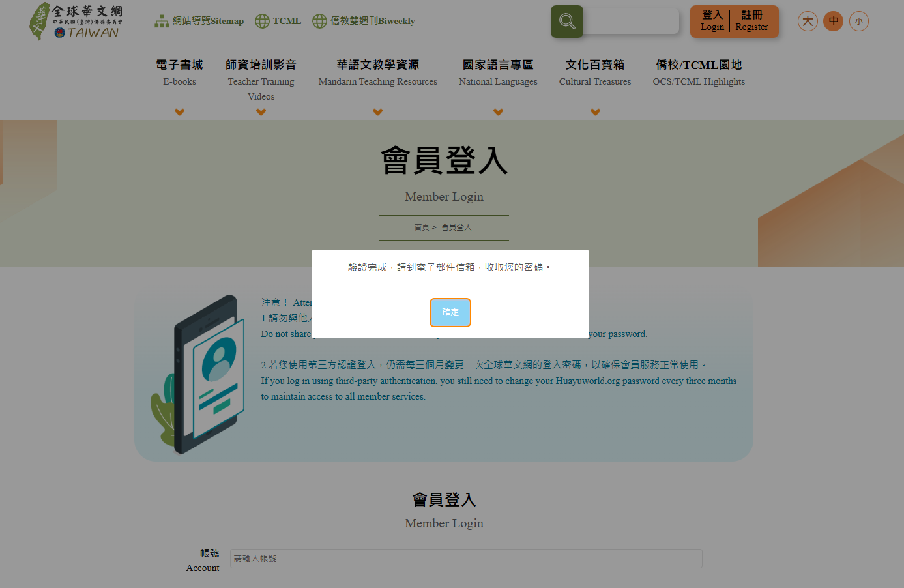Click the Register link in header
This screenshot has width=904, height=588.
point(751,21)
